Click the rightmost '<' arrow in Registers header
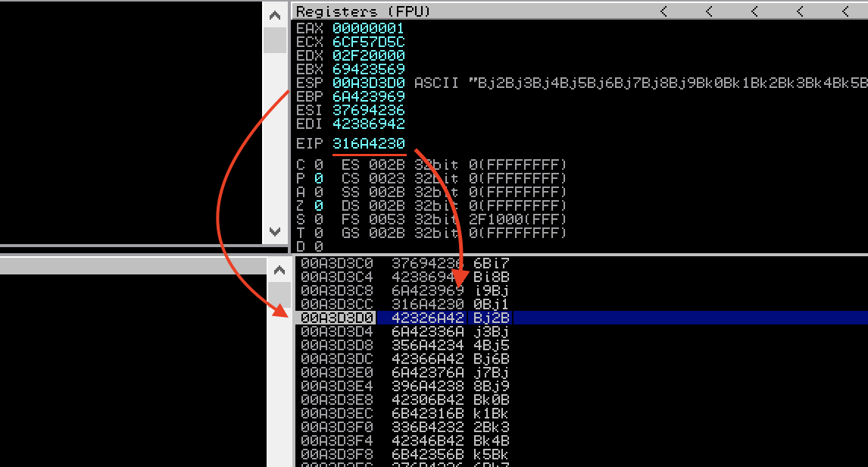 coord(845,11)
